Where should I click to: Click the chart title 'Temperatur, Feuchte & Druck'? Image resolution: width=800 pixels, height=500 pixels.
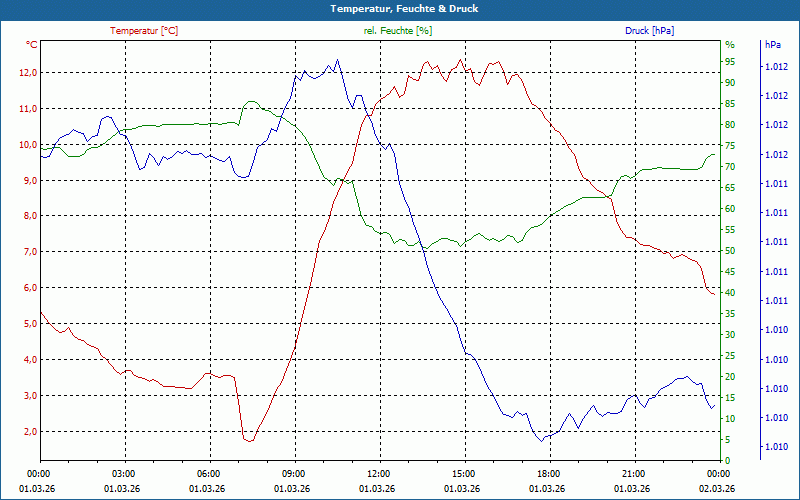tap(404, 9)
